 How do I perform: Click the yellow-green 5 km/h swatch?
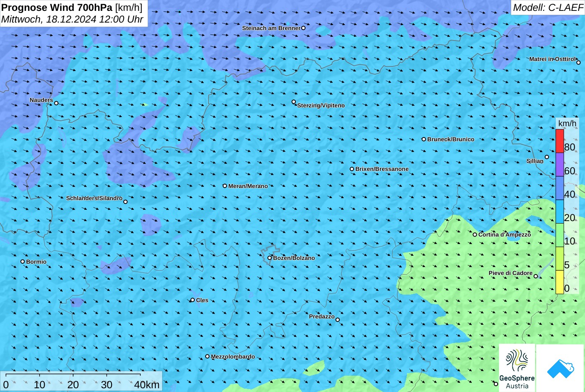pos(560,259)
